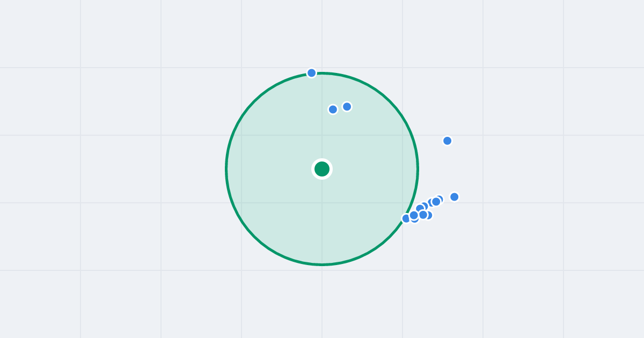Select the blue dot on the circle's top edge
The image size is (644, 338).
pyautogui.click(x=312, y=73)
